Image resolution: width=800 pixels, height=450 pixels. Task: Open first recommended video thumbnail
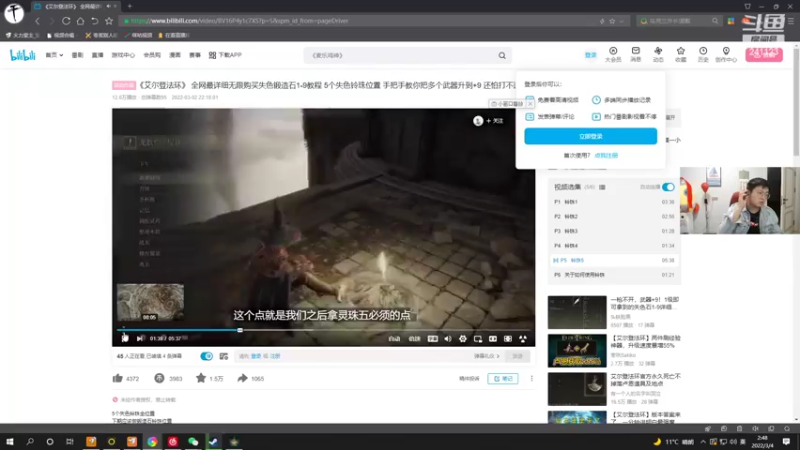click(577, 312)
